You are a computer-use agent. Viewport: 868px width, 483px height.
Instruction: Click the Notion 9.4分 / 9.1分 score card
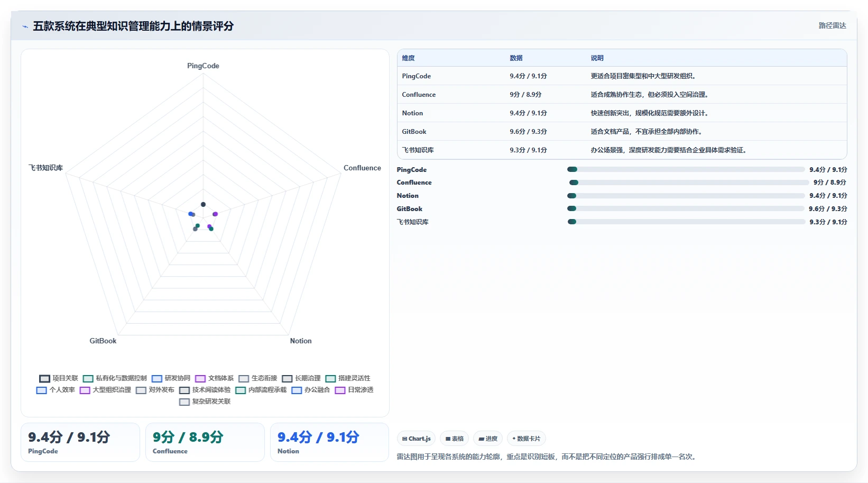330,442
